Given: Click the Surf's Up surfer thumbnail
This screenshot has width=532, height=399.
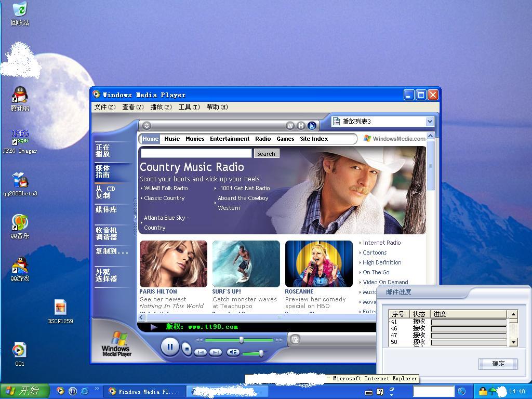Looking at the screenshot, I should click(246, 263).
